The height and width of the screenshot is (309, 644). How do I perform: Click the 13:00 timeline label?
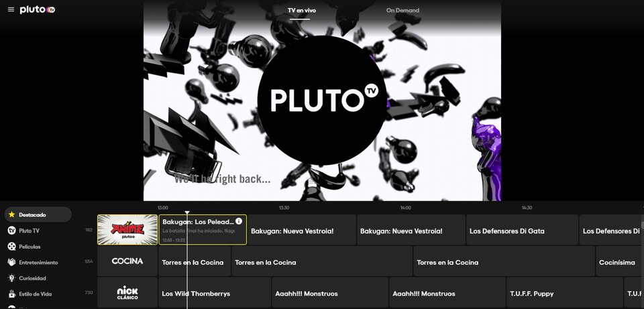pos(162,208)
